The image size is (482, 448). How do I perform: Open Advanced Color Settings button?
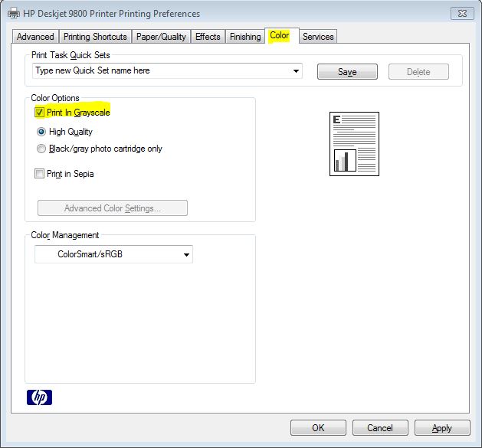tap(113, 208)
